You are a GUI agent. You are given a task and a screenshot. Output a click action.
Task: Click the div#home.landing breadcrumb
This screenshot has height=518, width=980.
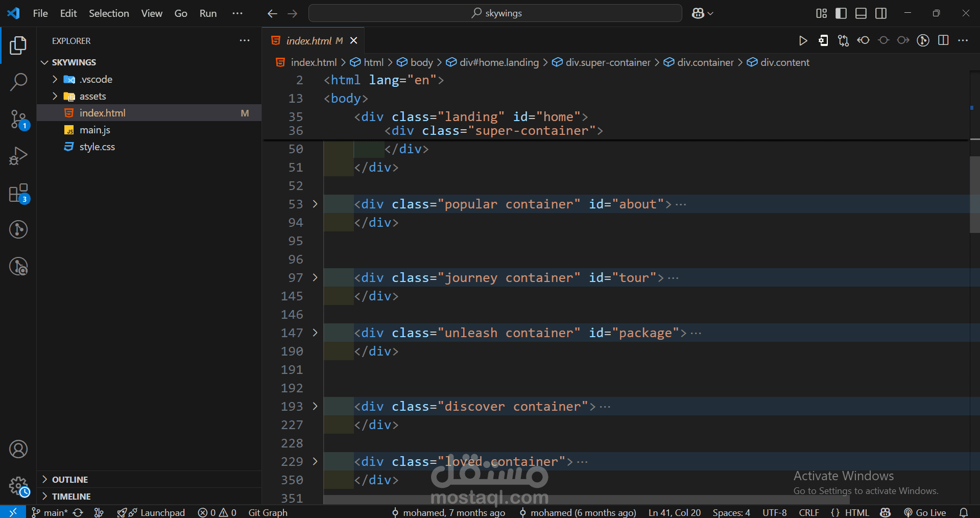click(492, 62)
